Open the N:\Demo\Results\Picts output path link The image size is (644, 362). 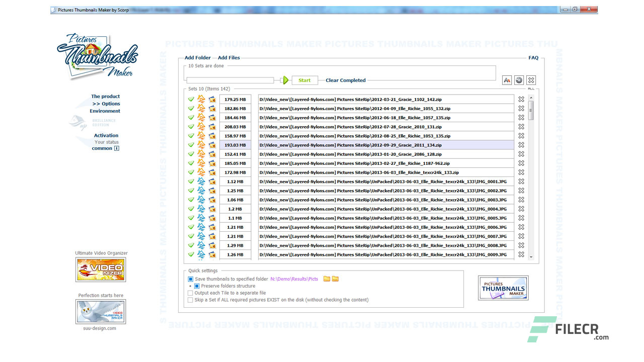point(294,279)
